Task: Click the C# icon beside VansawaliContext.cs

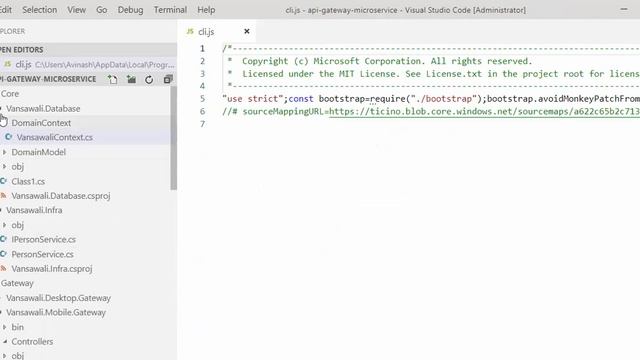Action: (8, 137)
